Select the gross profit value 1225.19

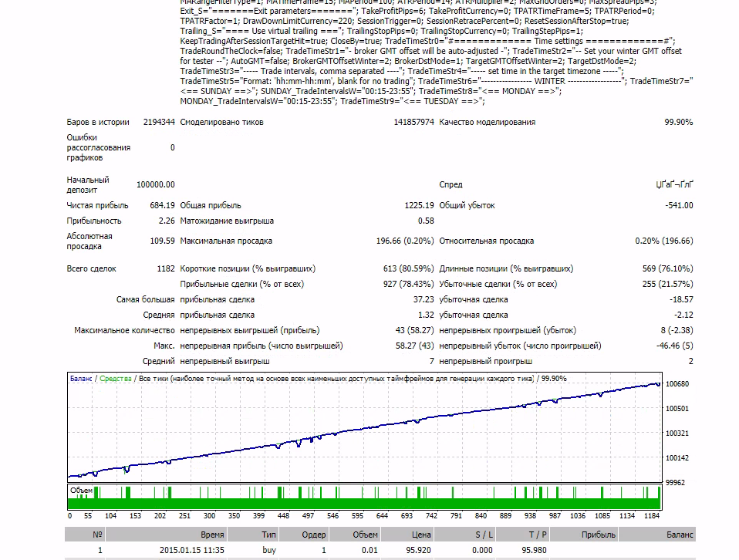(x=419, y=205)
